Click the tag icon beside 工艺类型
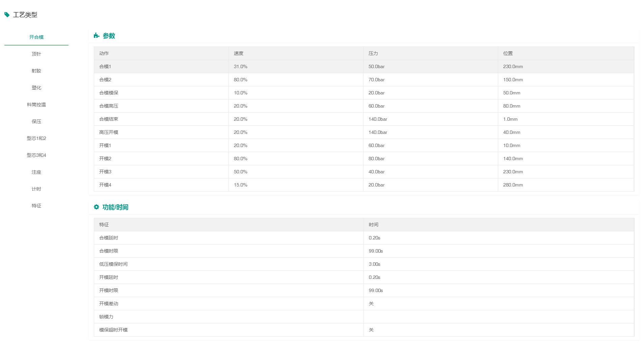The width and height of the screenshot is (644, 346). coord(7,15)
